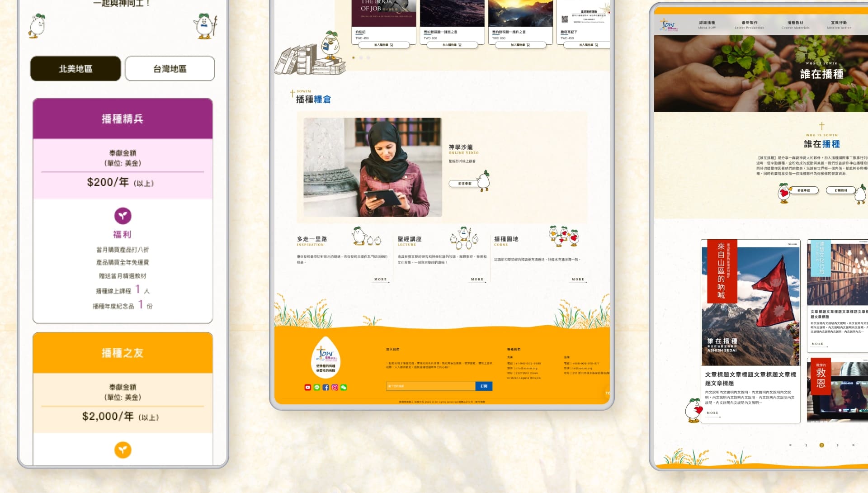Screen dimensions: 868x493
Task: Open the YouTube icon in the footer
Action: [307, 388]
